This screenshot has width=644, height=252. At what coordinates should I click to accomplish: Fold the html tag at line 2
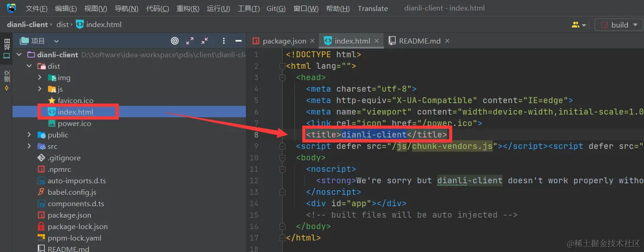[283, 66]
